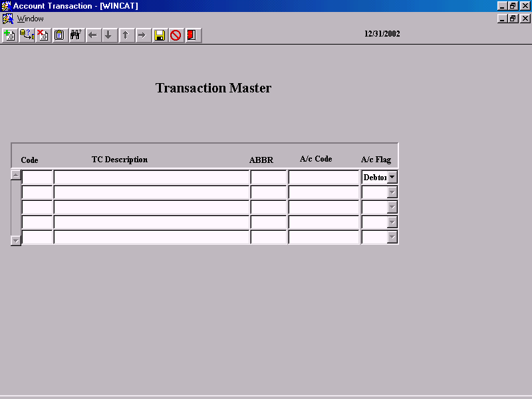The image size is (532, 399).
Task: Click the previous record left arrow
Action: (93, 35)
